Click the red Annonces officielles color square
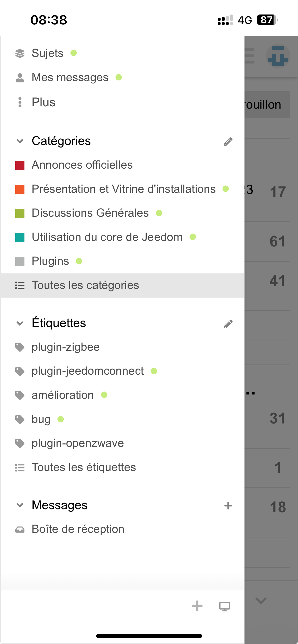The width and height of the screenshot is (298, 644). coord(20,165)
